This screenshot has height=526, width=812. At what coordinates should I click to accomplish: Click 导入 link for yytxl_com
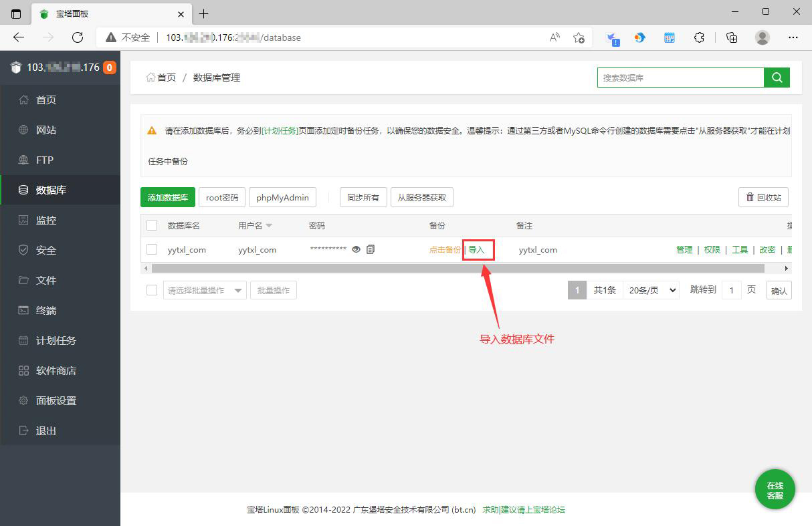(x=476, y=249)
